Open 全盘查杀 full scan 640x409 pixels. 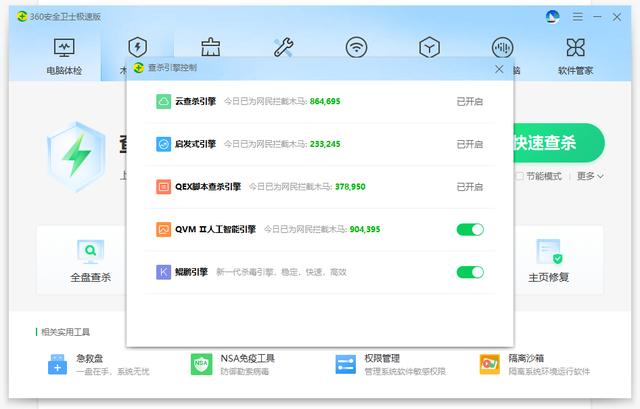[91, 262]
